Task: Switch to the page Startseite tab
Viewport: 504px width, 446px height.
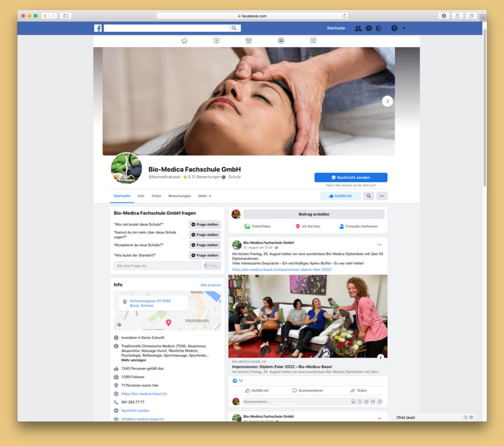Action: (122, 196)
